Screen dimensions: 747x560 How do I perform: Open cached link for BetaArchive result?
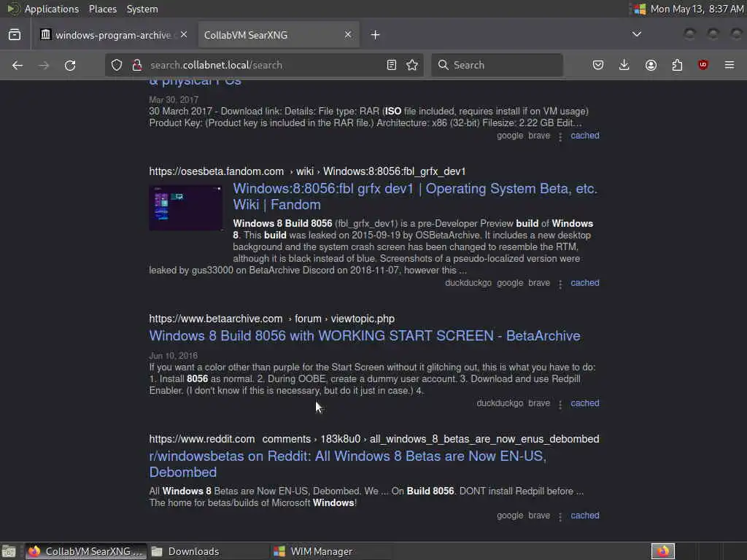click(x=584, y=403)
